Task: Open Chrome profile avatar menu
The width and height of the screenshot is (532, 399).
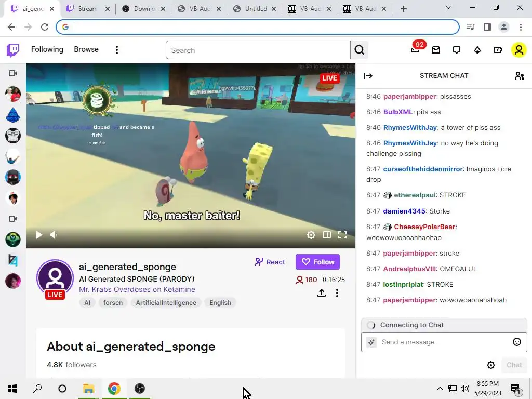Action: pos(504,27)
